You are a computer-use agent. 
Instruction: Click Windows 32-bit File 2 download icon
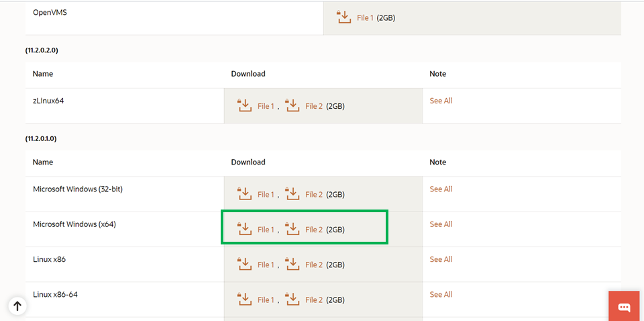(292, 193)
